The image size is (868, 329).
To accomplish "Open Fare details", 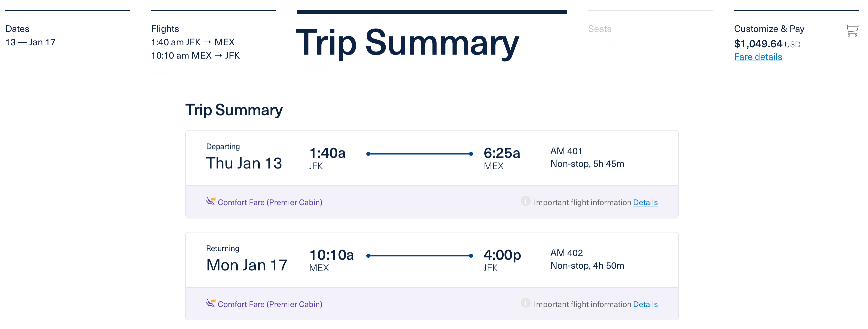I will point(758,57).
